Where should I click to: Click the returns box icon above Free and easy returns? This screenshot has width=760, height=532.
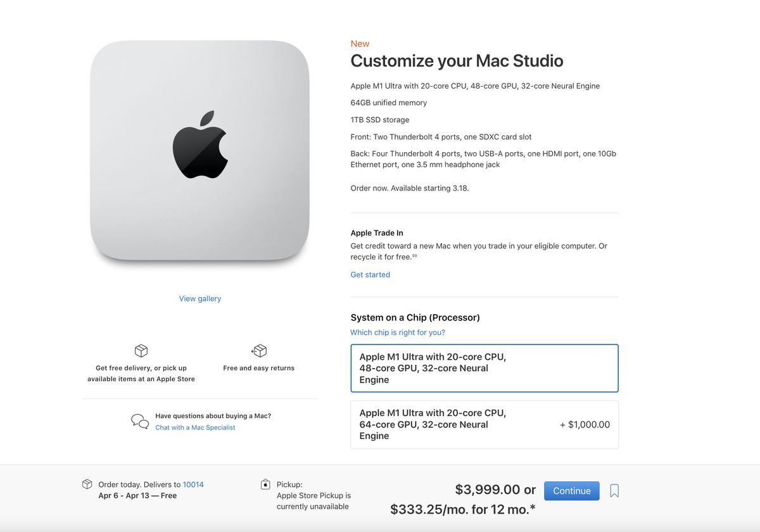[259, 351]
